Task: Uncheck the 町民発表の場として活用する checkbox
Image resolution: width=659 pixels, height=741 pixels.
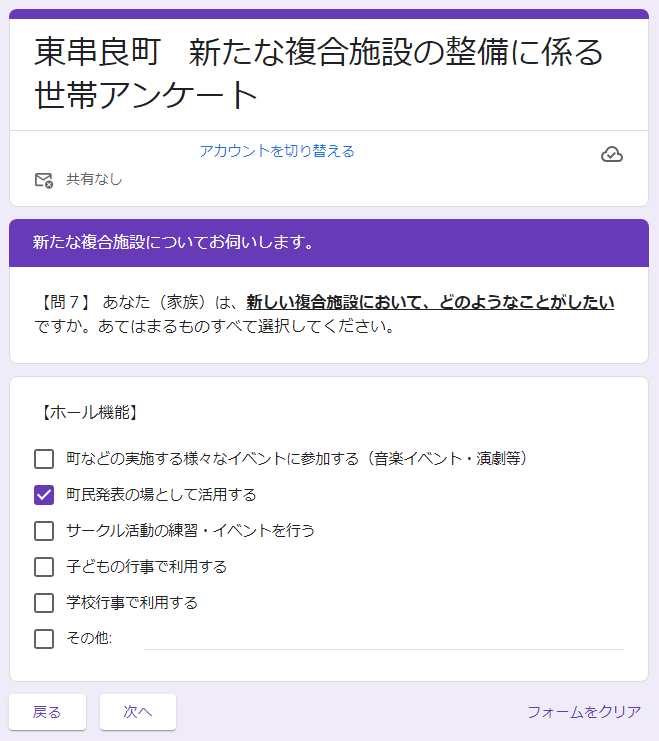Action: (x=44, y=495)
